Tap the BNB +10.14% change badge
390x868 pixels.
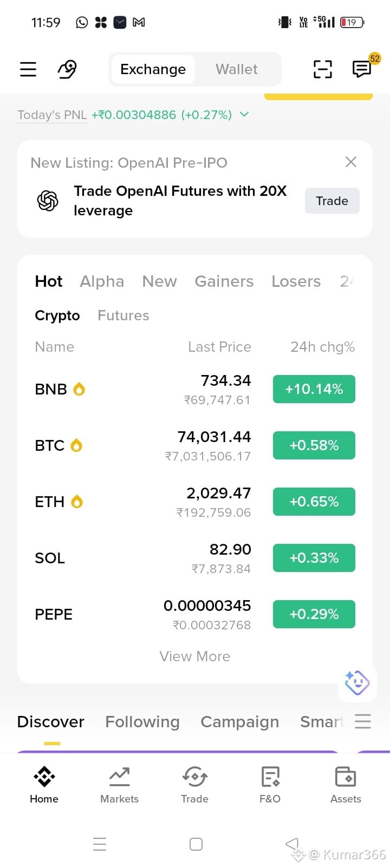pos(314,389)
